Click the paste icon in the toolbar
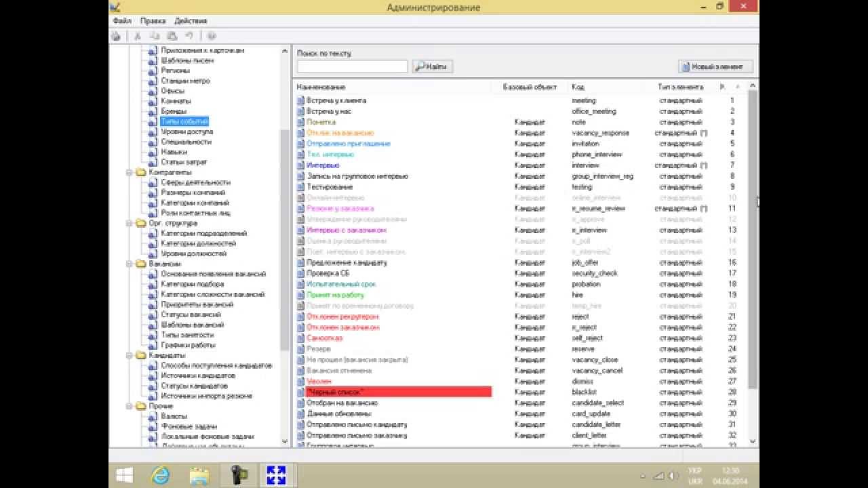 [172, 36]
